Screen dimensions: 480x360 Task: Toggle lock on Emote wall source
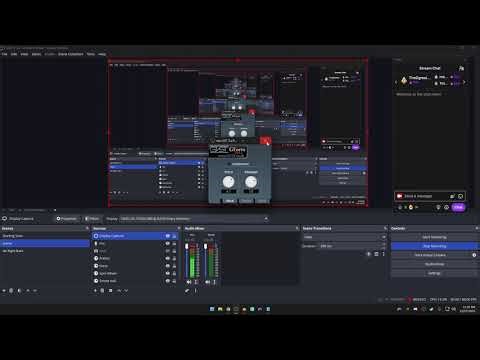[174, 281]
